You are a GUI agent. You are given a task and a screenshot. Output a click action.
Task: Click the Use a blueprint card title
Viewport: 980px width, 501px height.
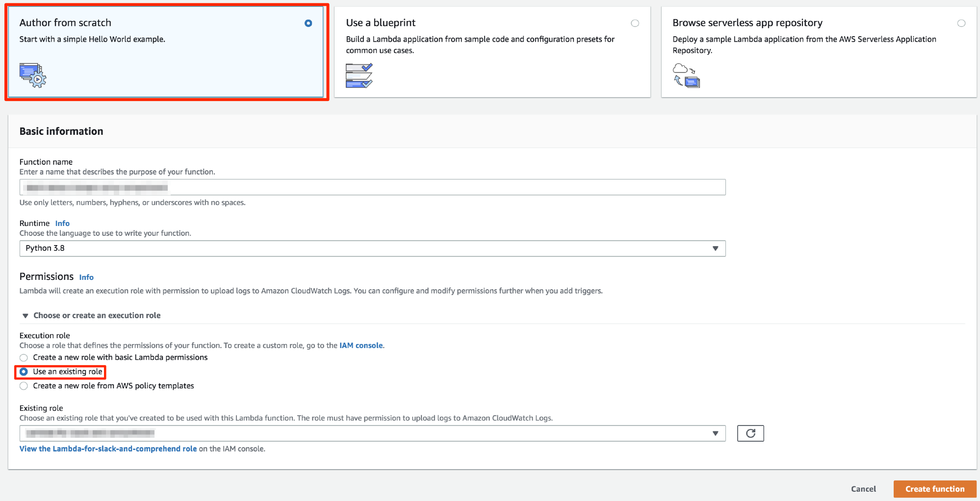(x=381, y=23)
